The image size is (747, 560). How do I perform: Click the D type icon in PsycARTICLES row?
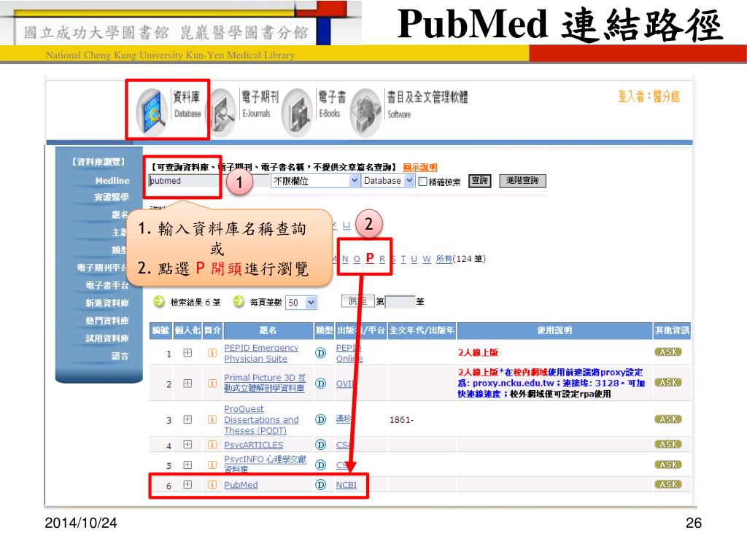[321, 445]
